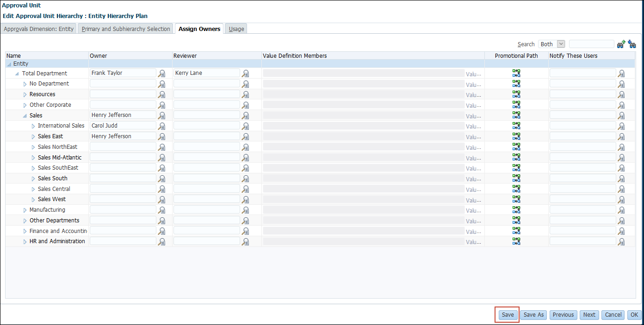Collapse the Total Department node
Viewport: 644px width, 325px height.
coord(17,74)
